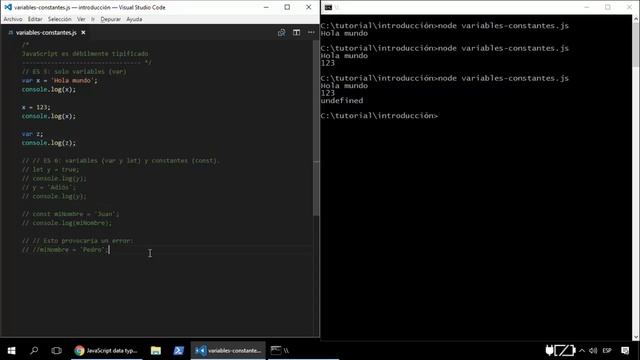Open the volume control in tray
Image resolution: width=640 pixels, height=360 pixels.
593,350
